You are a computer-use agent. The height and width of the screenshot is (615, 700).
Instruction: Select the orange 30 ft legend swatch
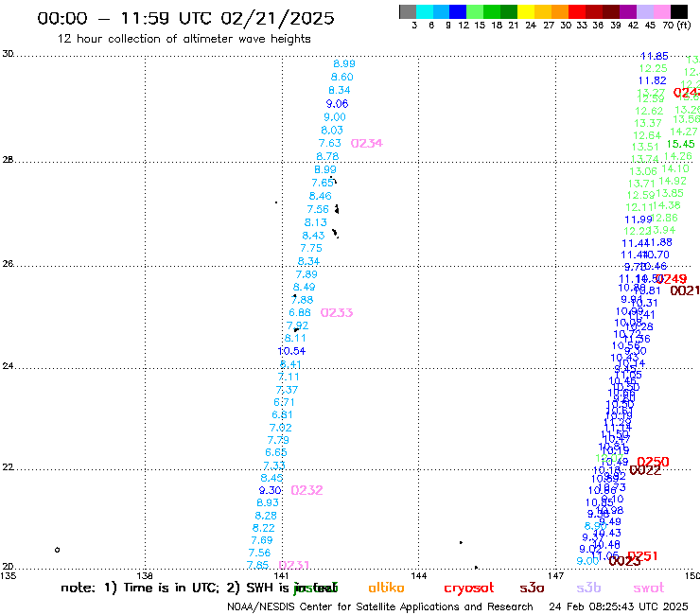tap(560, 11)
